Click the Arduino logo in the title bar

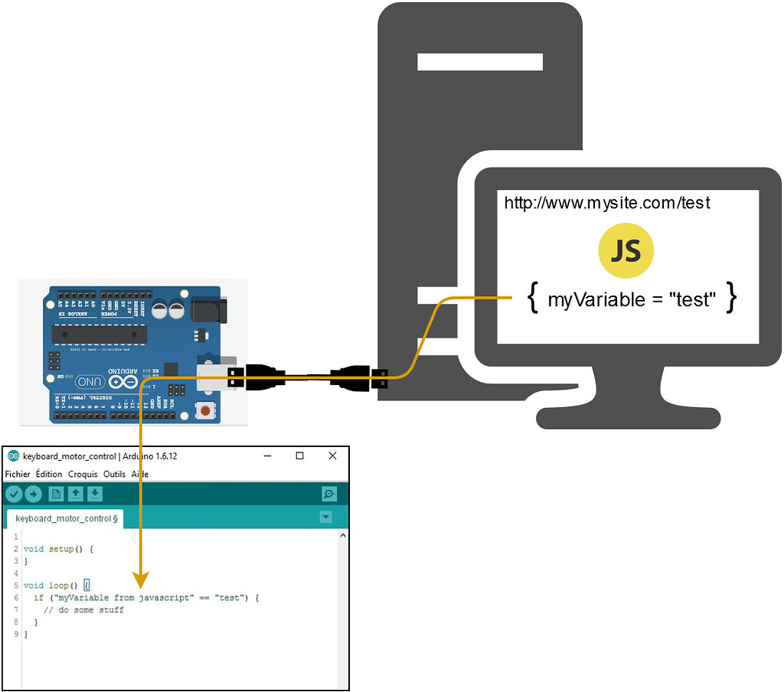(12, 455)
